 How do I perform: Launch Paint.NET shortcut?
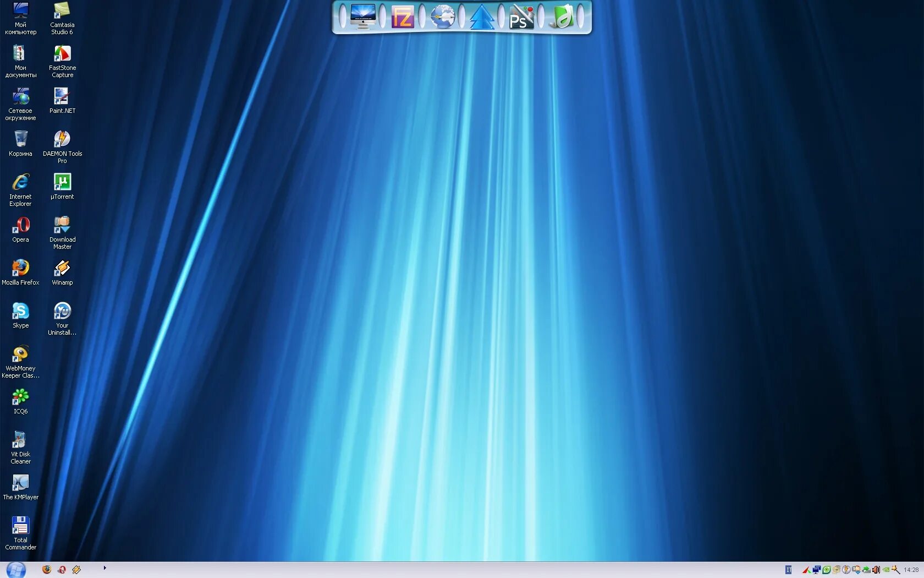coord(62,101)
